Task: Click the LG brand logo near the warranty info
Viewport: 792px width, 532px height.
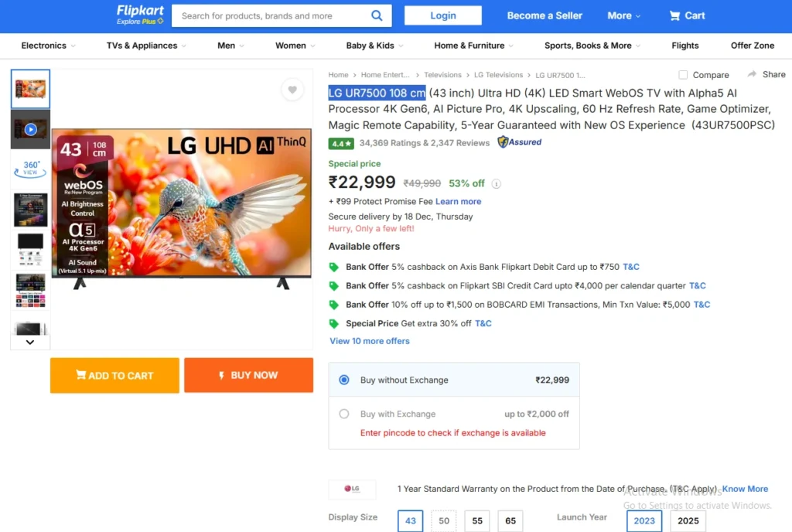Action: point(352,489)
